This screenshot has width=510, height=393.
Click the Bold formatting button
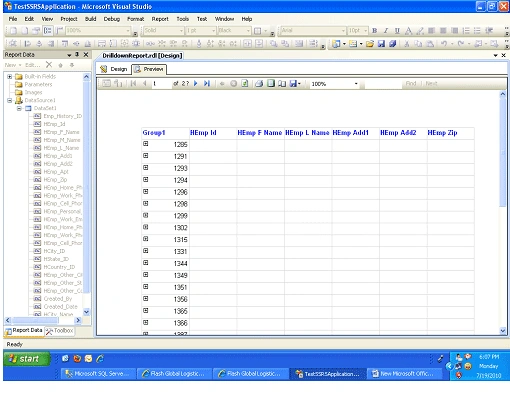374,31
